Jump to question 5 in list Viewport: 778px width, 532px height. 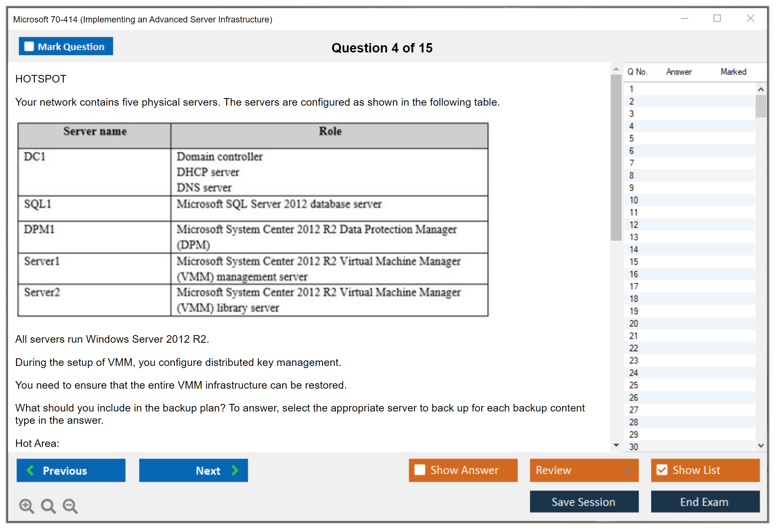point(631,139)
